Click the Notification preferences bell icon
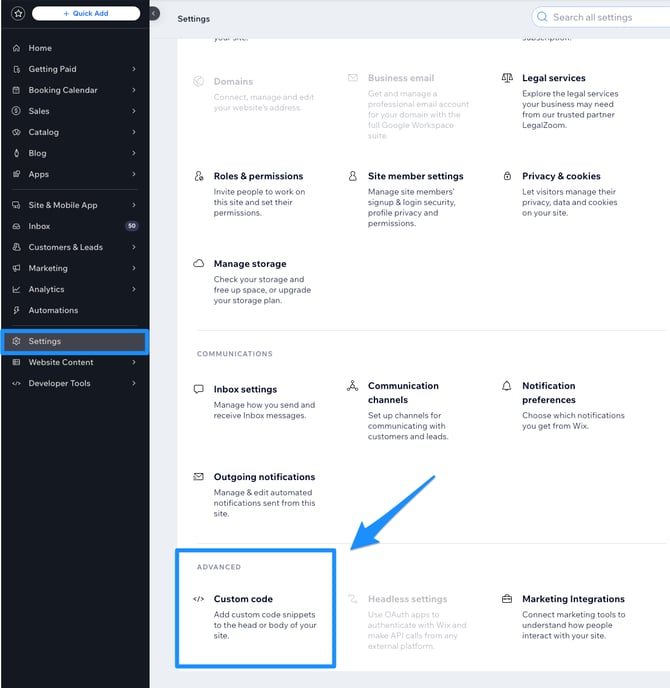This screenshot has width=670, height=688. pyautogui.click(x=506, y=386)
